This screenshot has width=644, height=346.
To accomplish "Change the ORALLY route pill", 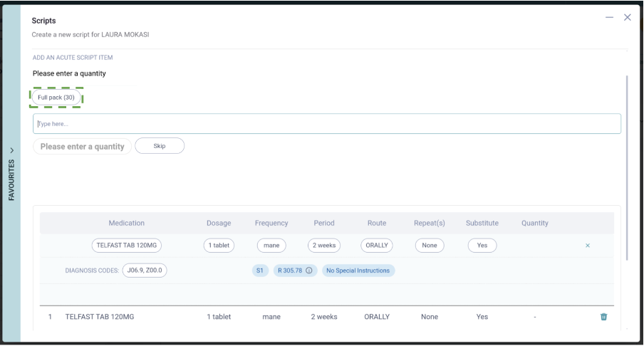I will pos(376,245).
